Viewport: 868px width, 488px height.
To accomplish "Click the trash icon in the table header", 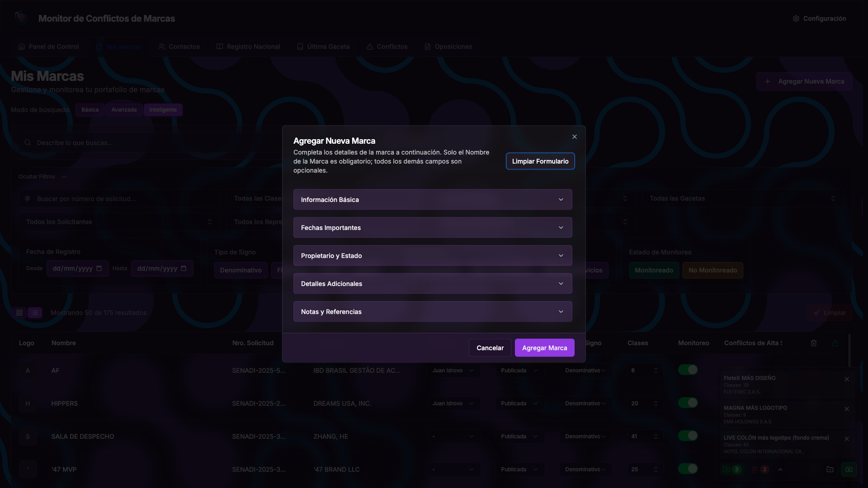I will 813,343.
